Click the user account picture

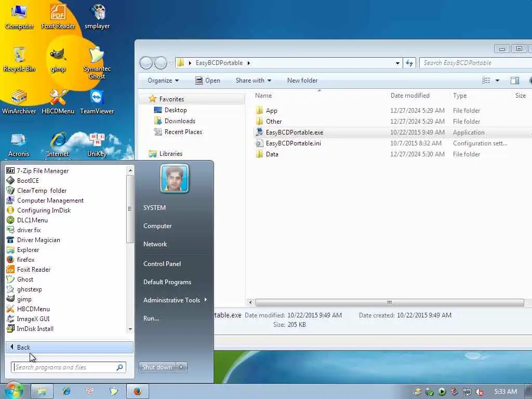click(x=175, y=178)
